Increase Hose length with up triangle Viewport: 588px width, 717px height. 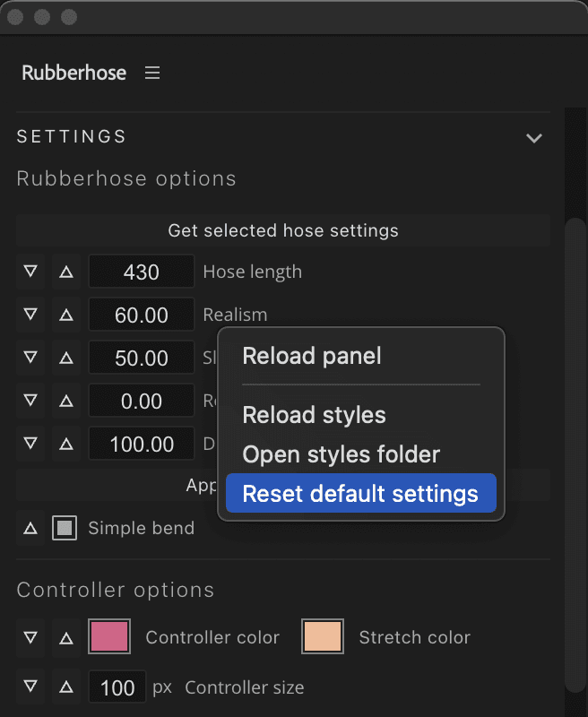pyautogui.click(x=65, y=271)
